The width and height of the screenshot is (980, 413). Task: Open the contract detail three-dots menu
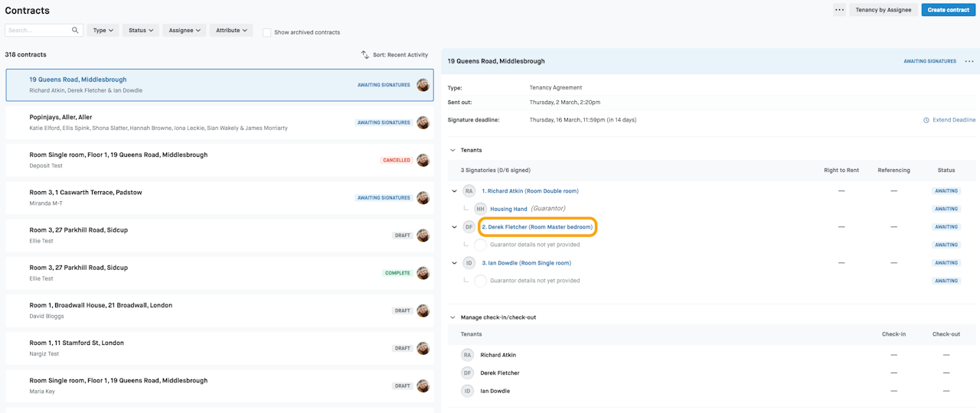969,61
